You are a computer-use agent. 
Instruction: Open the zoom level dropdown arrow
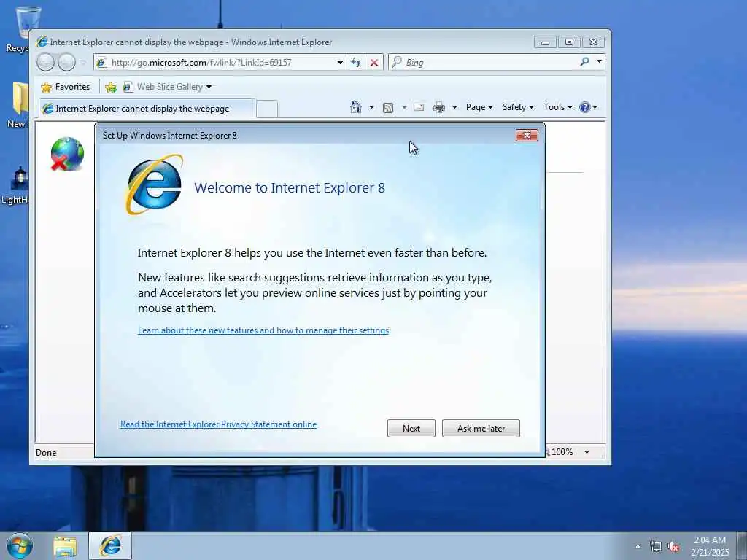587,452
